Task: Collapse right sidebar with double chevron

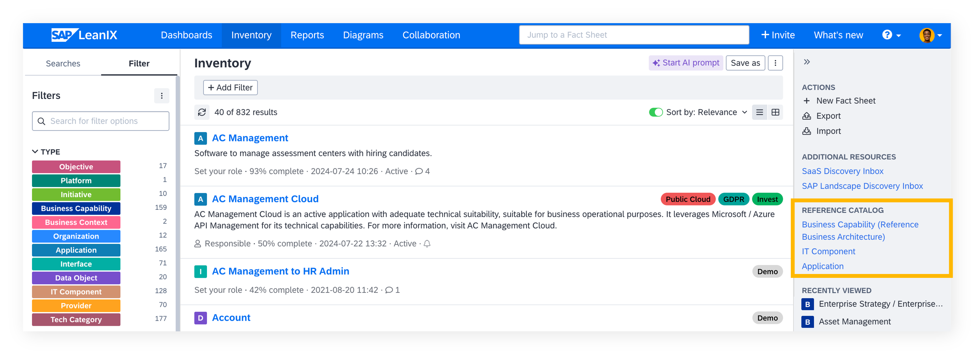Action: coord(807,62)
